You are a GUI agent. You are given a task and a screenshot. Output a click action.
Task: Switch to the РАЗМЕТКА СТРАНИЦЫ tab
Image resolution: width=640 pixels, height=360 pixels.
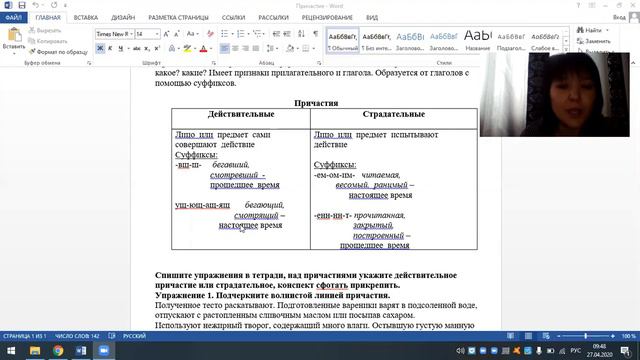click(x=178, y=18)
